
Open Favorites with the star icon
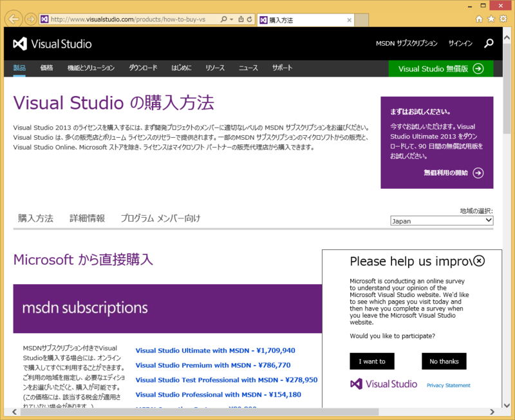click(x=491, y=19)
